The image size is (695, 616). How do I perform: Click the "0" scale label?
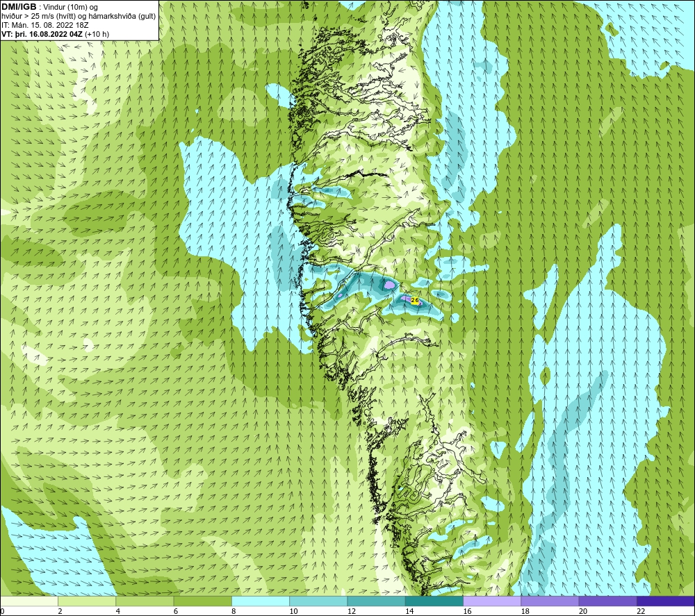tap(2, 611)
